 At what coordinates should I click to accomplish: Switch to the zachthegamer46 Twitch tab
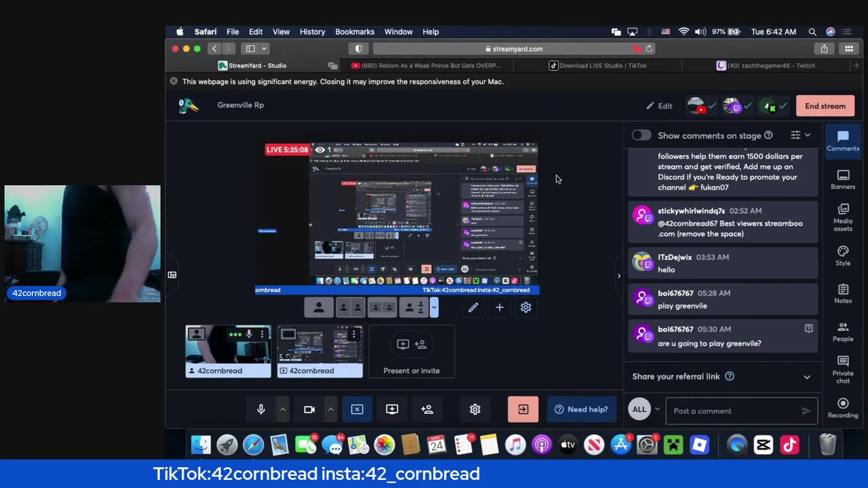tap(766, 66)
